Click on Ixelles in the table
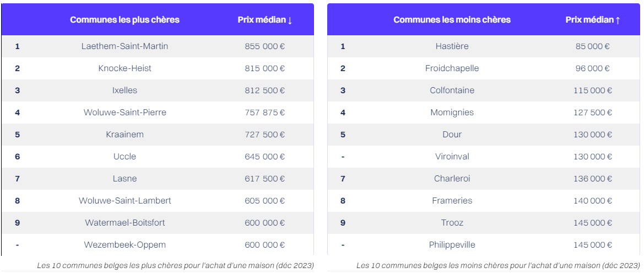Screen dimensions: 644x273 point(125,90)
